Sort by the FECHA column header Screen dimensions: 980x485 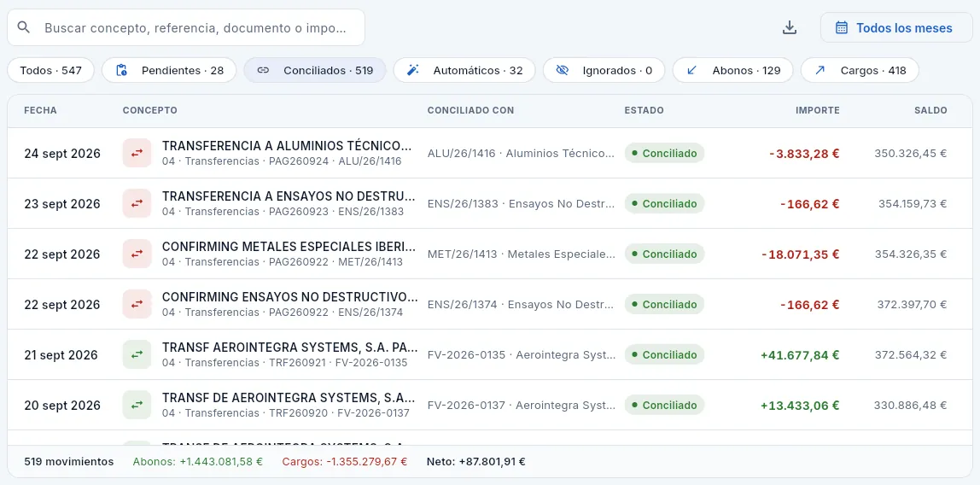41,111
